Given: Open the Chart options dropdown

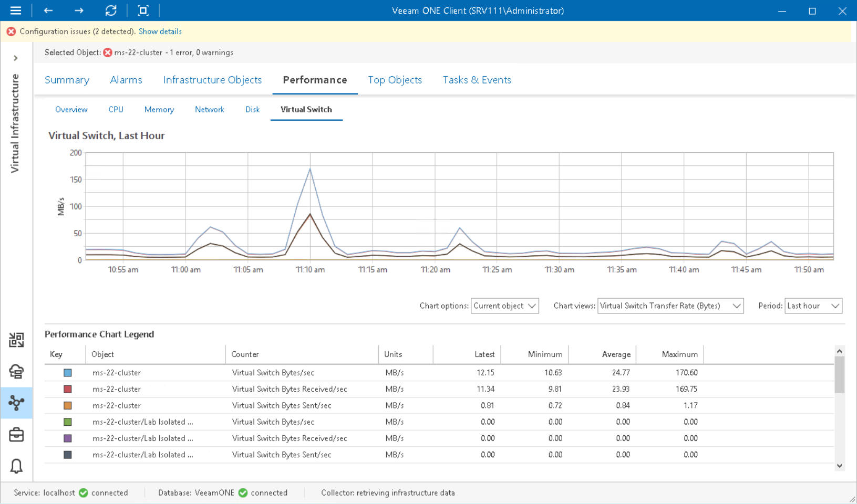Looking at the screenshot, I should 504,306.
